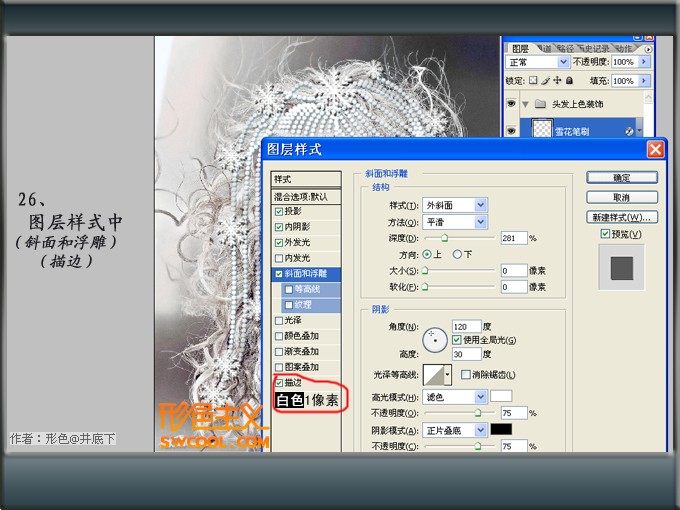Open the 填充 fill slider arrow in Layers
The width and height of the screenshot is (680, 510).
(645, 81)
